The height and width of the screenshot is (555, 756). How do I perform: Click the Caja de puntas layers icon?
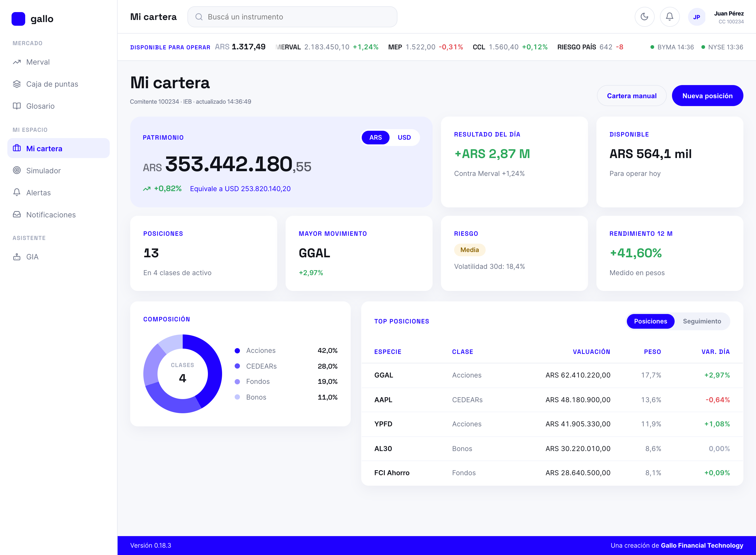pos(17,84)
